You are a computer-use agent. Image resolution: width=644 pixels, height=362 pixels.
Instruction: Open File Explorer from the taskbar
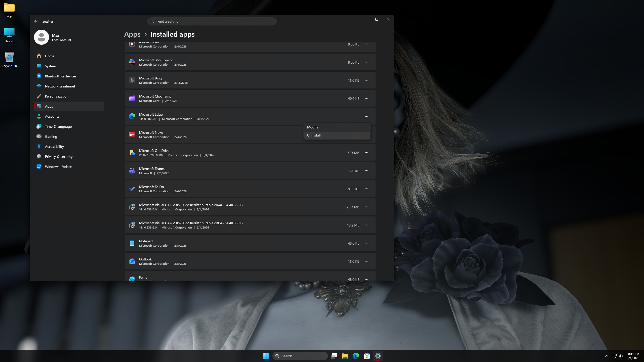[x=345, y=356]
